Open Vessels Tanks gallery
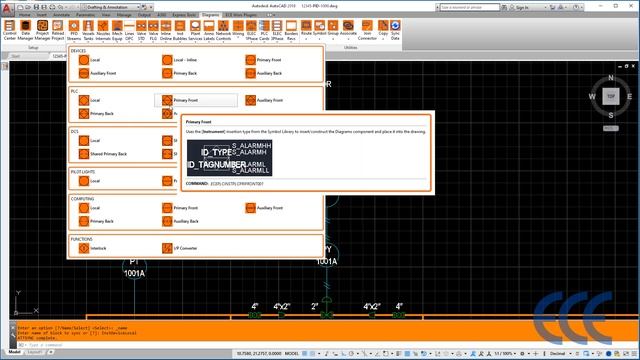Image resolution: width=640 pixels, height=360 pixels. 88,31
